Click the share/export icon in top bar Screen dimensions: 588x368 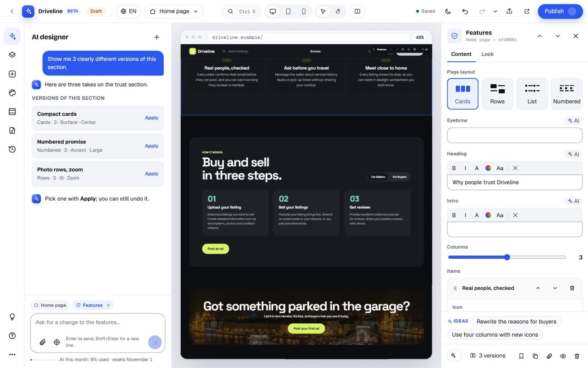point(509,11)
